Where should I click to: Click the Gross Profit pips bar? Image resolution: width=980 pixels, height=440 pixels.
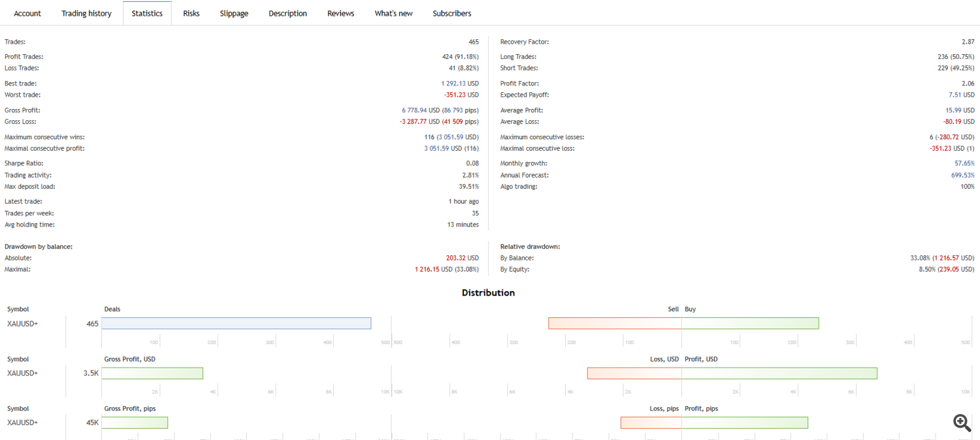pos(135,422)
